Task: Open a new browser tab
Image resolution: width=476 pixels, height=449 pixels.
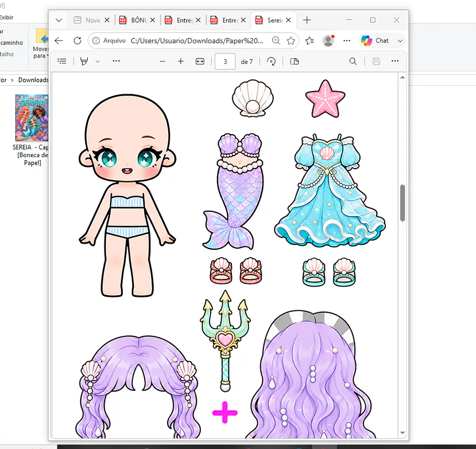Action: 307,20
